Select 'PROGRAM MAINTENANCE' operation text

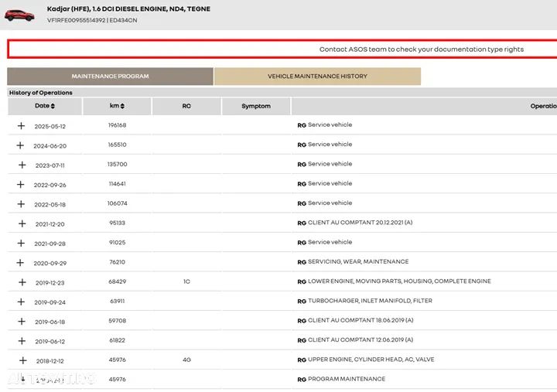pos(347,379)
